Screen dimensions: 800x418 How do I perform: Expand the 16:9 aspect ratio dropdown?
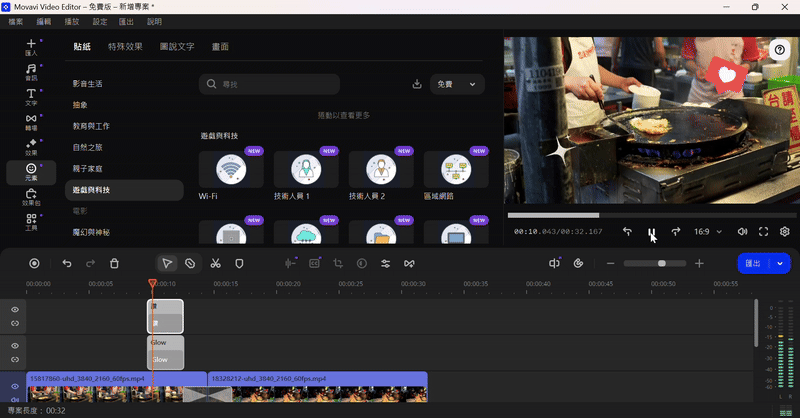pyautogui.click(x=707, y=231)
